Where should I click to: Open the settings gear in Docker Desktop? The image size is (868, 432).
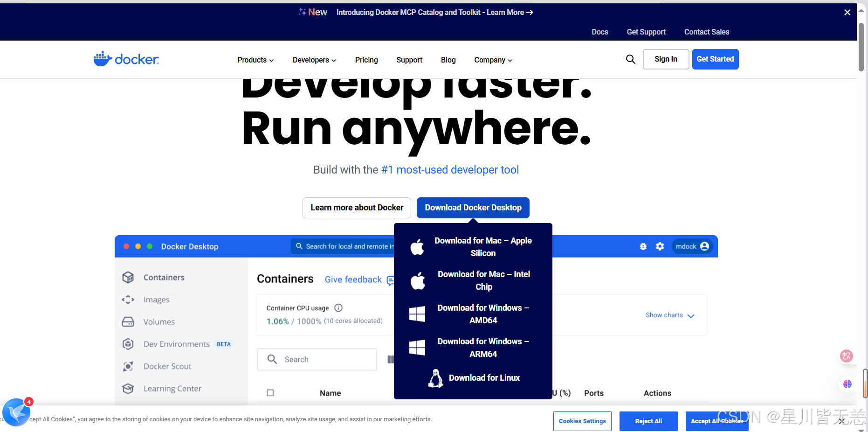tap(660, 246)
